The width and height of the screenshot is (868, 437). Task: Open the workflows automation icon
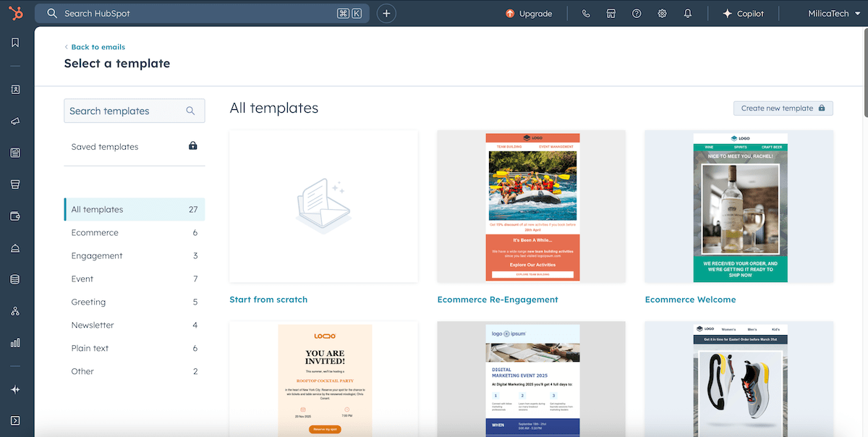(x=15, y=311)
